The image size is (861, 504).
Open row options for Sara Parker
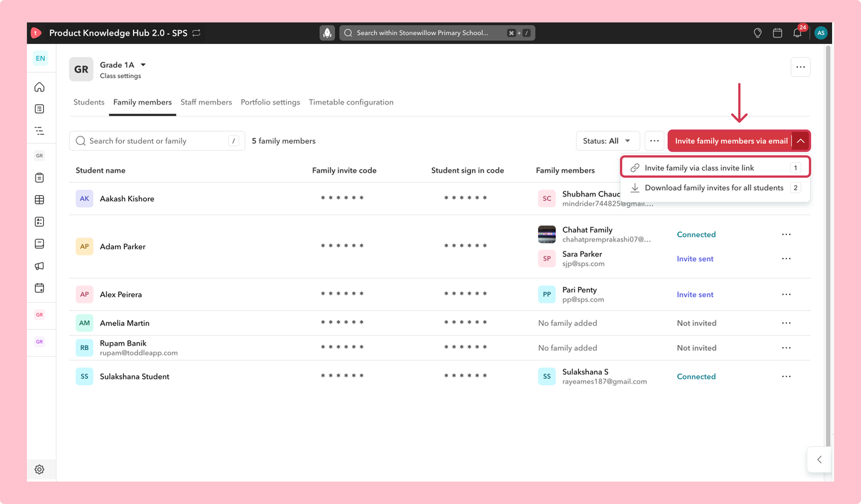pos(786,259)
